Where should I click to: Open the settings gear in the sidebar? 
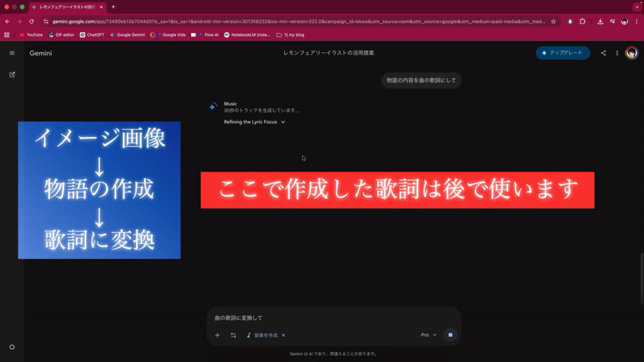click(x=12, y=347)
